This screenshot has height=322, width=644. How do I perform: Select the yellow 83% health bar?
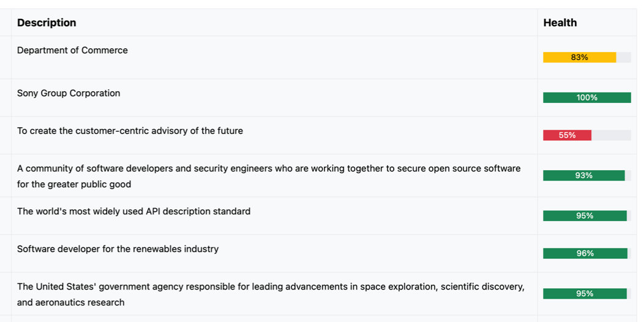pyautogui.click(x=580, y=58)
